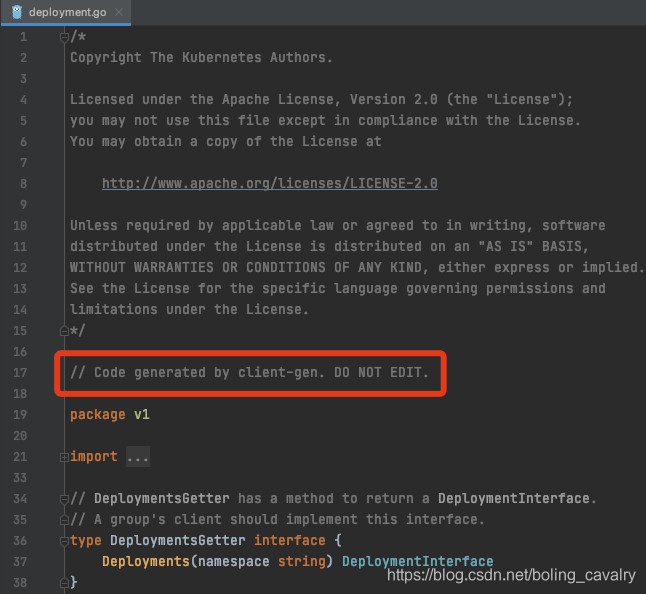This screenshot has height=594, width=646.
Task: Click the Go gopher file icon in the tab
Action: [17, 12]
